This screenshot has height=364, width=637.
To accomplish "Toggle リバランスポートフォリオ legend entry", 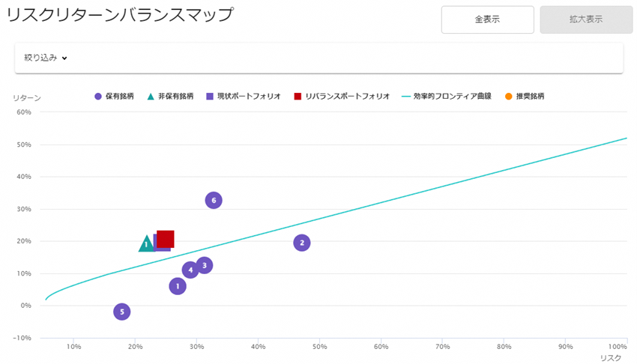I will click(x=342, y=96).
